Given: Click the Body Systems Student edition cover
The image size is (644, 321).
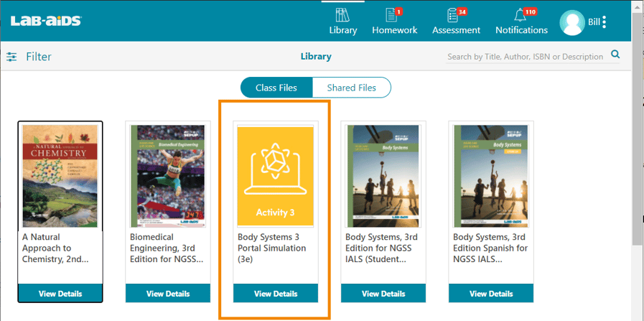Looking at the screenshot, I should [x=383, y=176].
